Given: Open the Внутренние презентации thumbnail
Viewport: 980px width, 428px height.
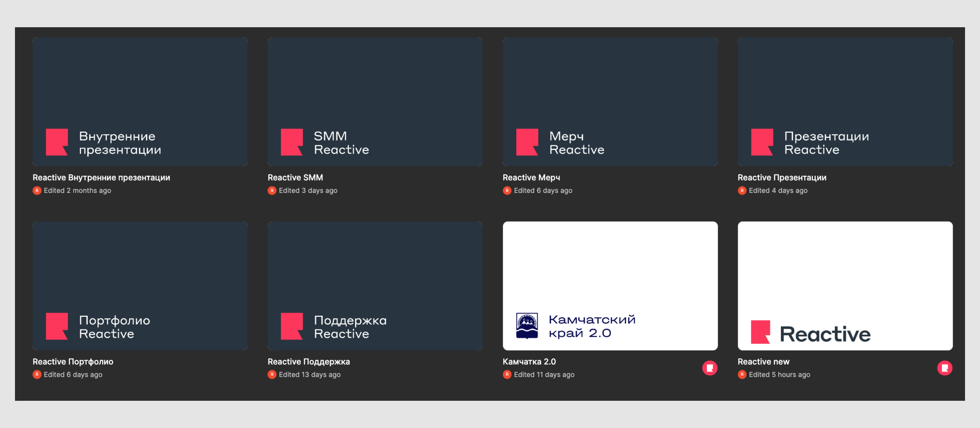Looking at the screenshot, I should (x=140, y=102).
